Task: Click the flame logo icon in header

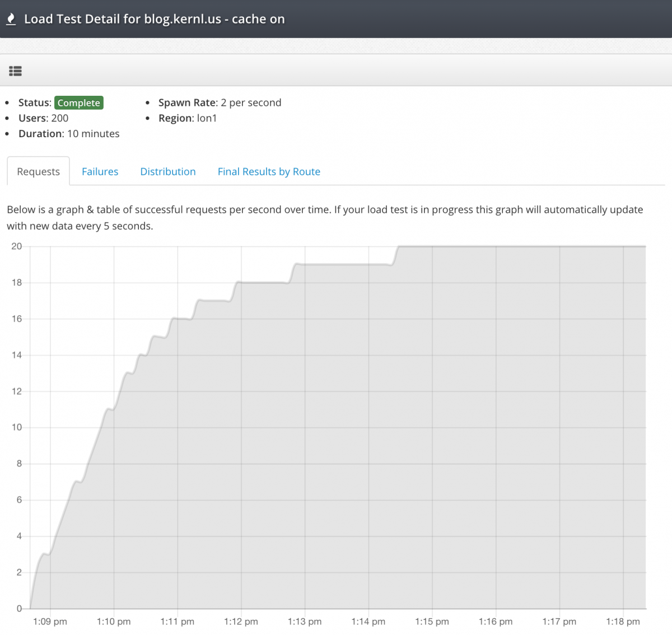Action: pos(11,19)
